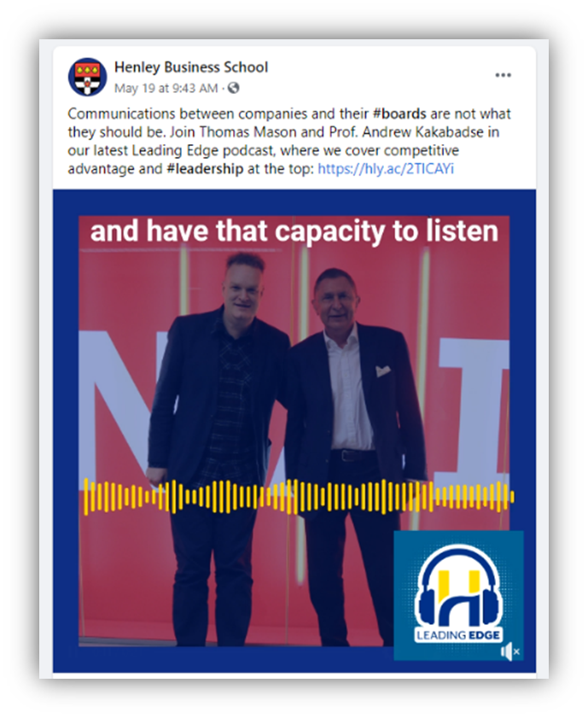The height and width of the screenshot is (718, 588).
Task: Unmute the video with the speaker icon
Action: click(x=509, y=651)
